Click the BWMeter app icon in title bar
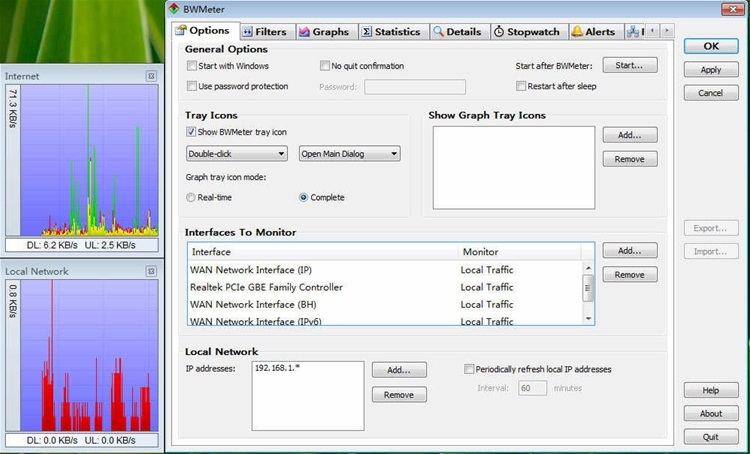 174,9
